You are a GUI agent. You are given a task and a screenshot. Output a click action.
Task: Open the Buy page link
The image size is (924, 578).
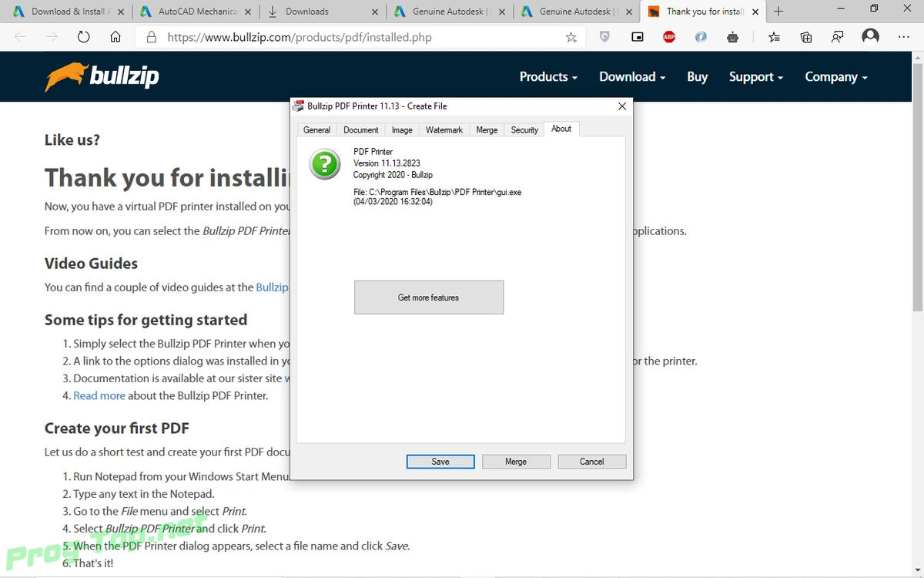coord(697,76)
